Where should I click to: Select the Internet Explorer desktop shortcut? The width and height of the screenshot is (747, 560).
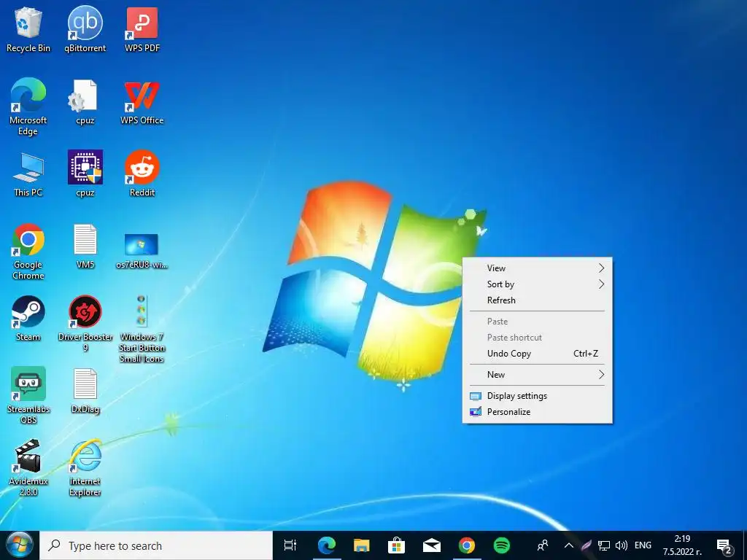(85, 468)
